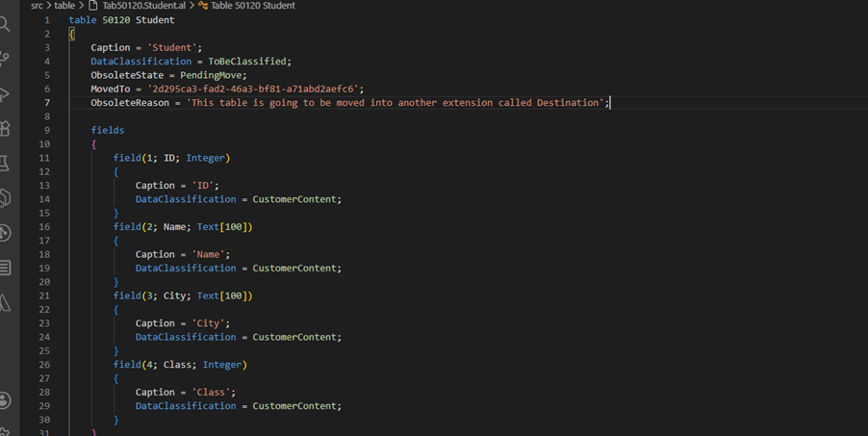Open the circular arrow activity bar view
The width and height of the screenshot is (868, 436).
(x=5, y=233)
